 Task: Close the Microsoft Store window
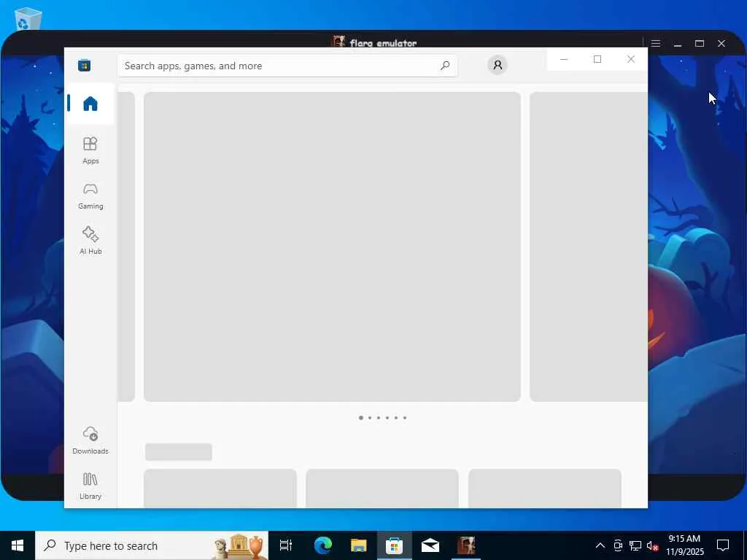(x=631, y=59)
